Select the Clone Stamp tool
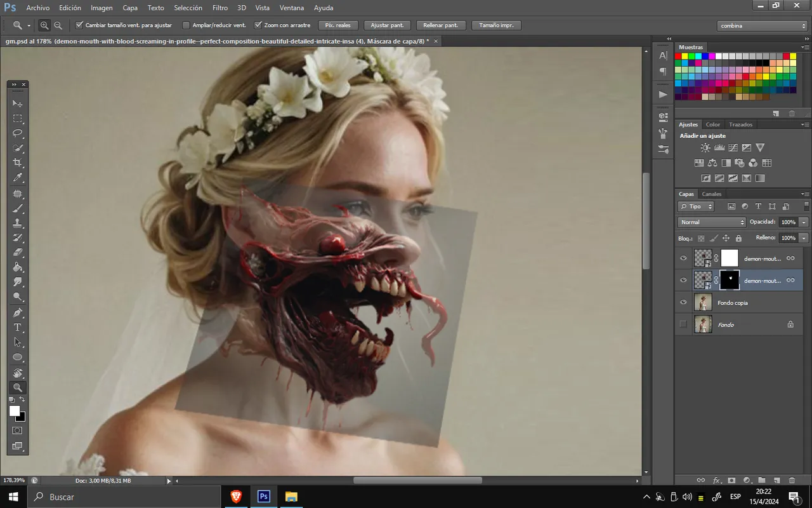Screen dimensions: 812x508 pos(18,224)
